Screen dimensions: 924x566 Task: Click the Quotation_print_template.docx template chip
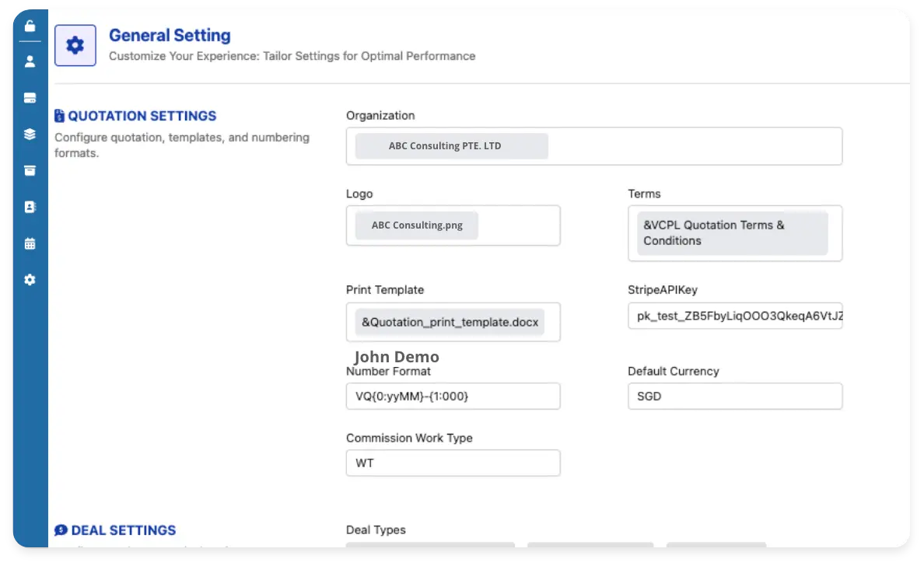(450, 321)
